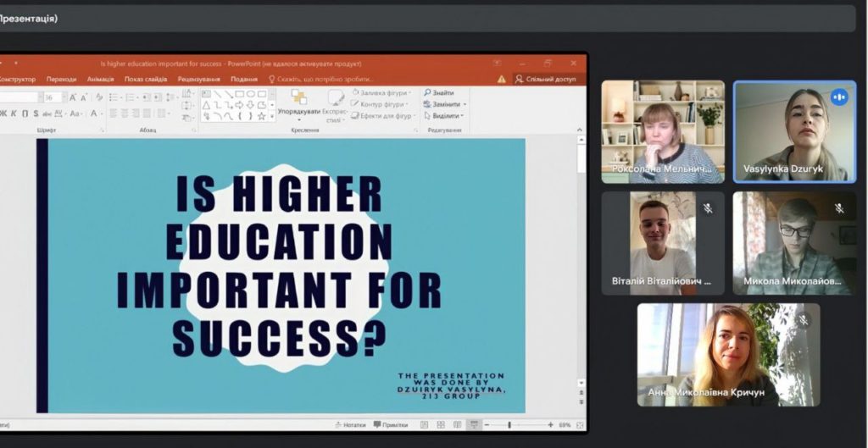Click fit slide to window icon
Image resolution: width=868 pixels, height=448 pixels.
(580, 425)
